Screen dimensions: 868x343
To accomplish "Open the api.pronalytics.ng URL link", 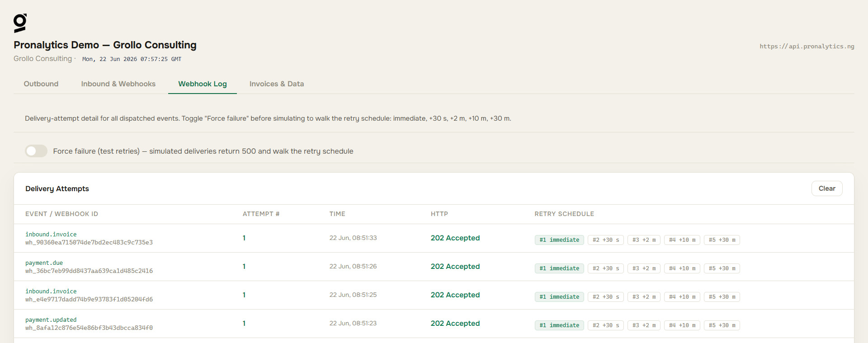I will coord(807,46).
